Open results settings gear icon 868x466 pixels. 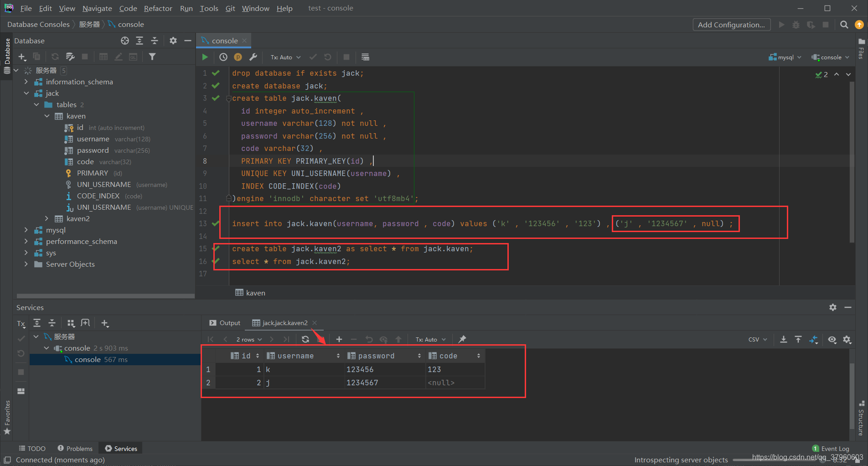coord(847,339)
